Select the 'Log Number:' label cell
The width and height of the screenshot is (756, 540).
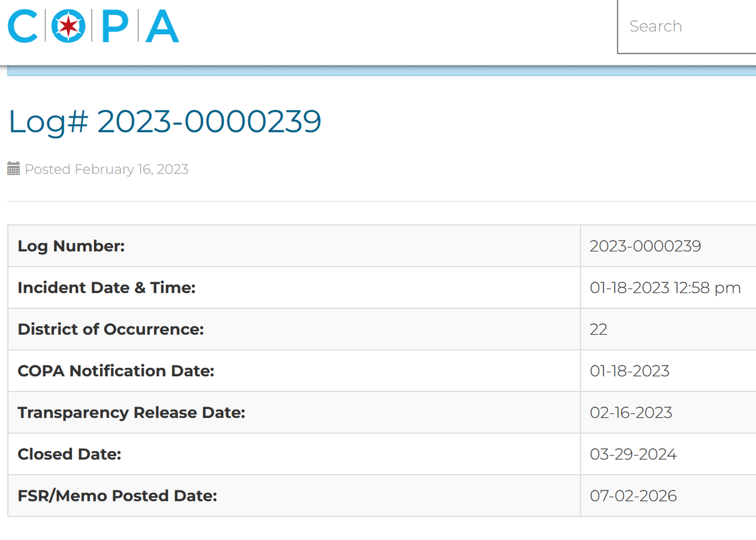point(294,246)
